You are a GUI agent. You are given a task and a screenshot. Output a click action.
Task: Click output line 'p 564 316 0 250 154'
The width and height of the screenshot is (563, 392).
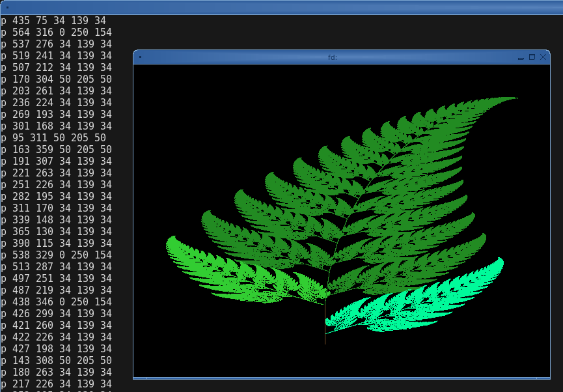pyautogui.click(x=57, y=33)
